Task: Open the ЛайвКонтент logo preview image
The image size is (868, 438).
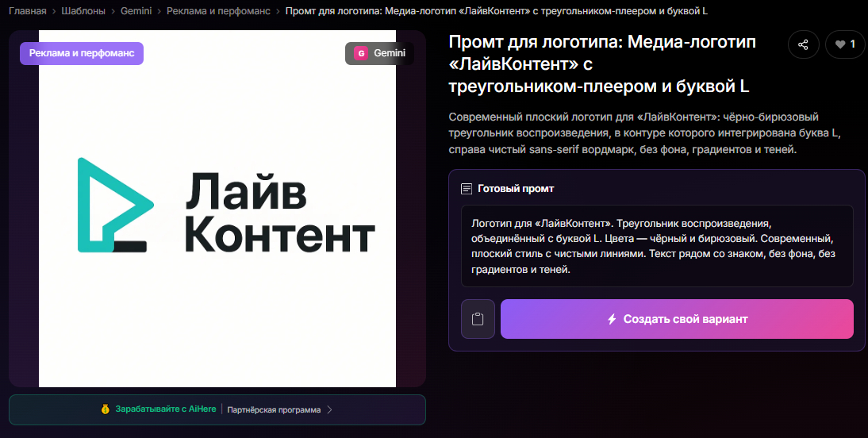Action: point(217,208)
